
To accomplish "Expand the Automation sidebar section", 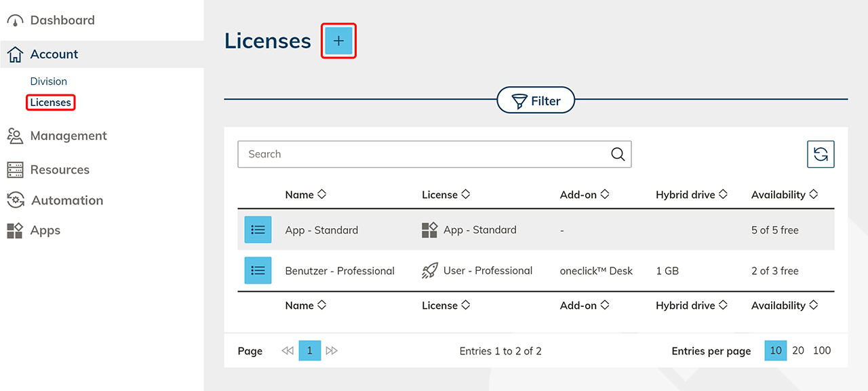I will (x=67, y=200).
